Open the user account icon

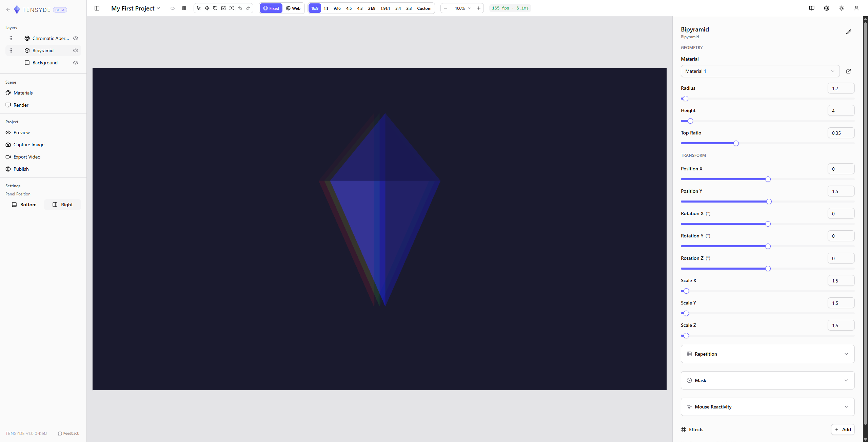coord(856,8)
